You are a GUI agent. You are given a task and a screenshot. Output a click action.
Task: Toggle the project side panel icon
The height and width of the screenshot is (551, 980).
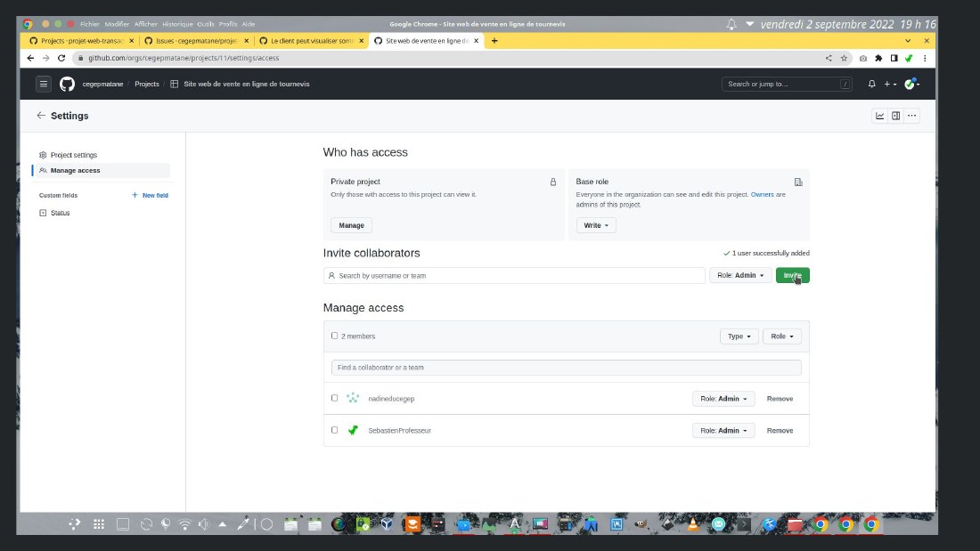point(895,116)
